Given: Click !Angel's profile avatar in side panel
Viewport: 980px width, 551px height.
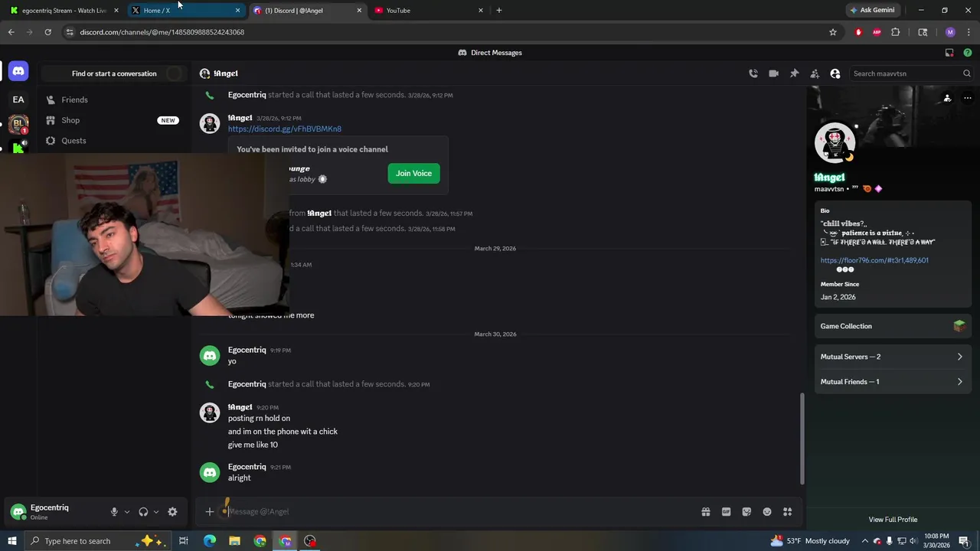Looking at the screenshot, I should click(x=835, y=142).
